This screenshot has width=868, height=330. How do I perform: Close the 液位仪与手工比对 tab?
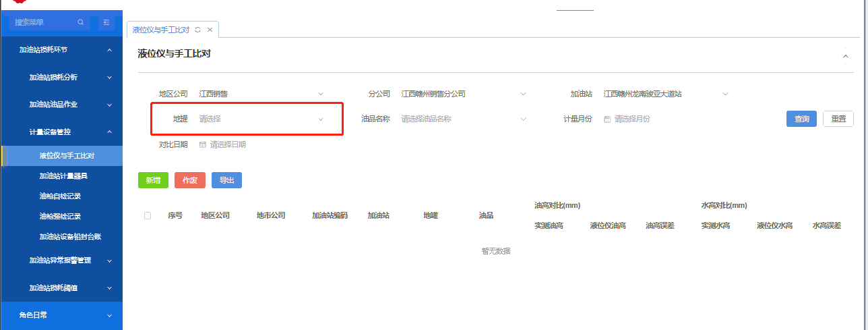(210, 30)
